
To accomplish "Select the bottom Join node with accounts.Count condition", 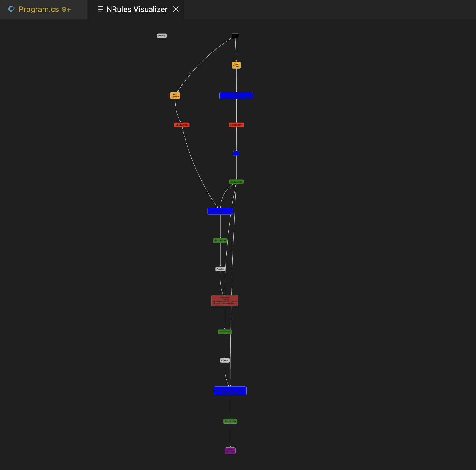I will pos(230,391).
